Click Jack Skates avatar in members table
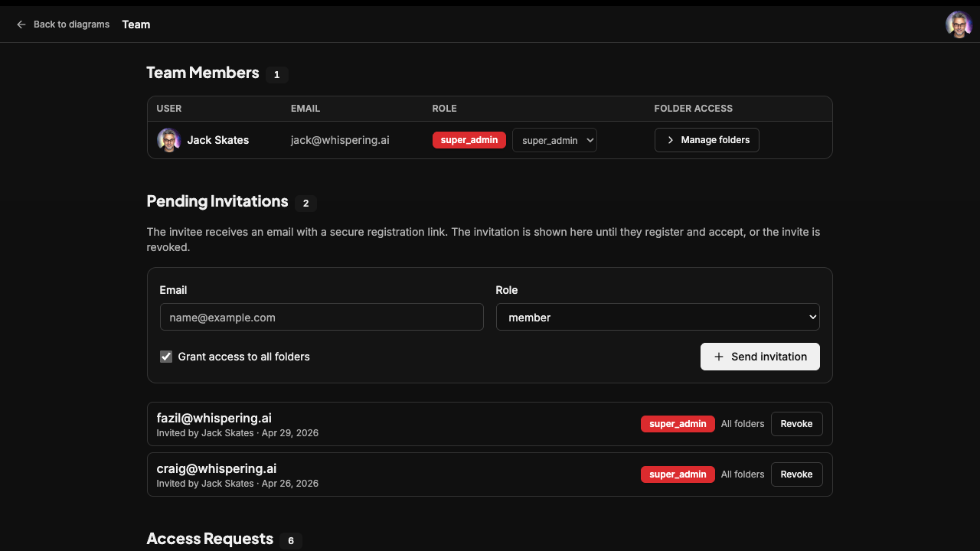The height and width of the screenshot is (551, 980). click(168, 140)
